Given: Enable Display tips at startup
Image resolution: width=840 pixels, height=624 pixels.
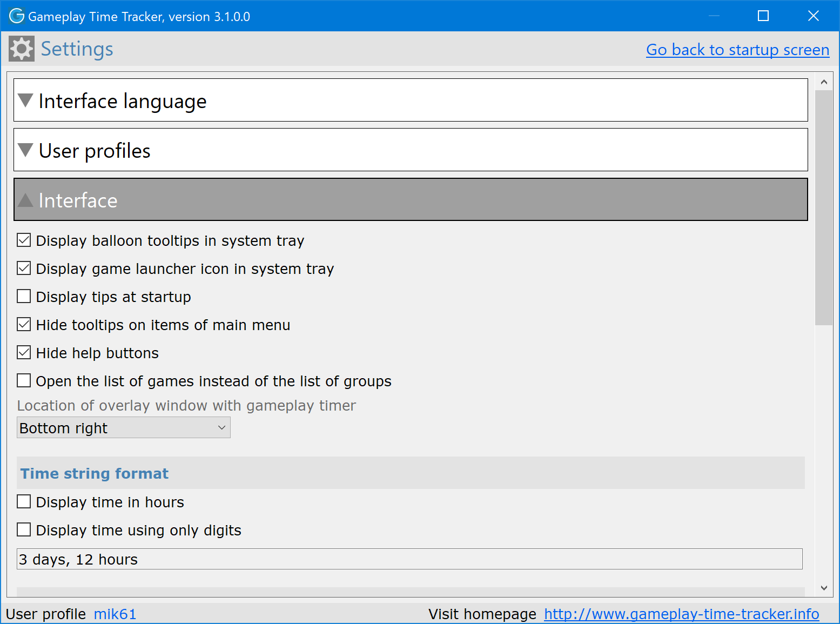Looking at the screenshot, I should (24, 296).
